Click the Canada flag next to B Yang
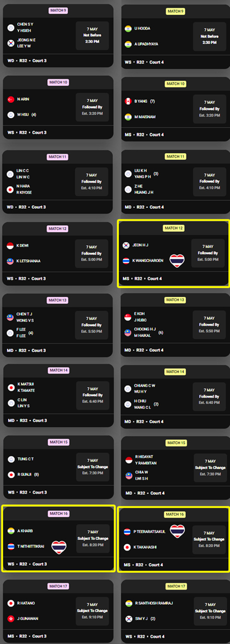This screenshot has height=644, width=230. [x=128, y=101]
